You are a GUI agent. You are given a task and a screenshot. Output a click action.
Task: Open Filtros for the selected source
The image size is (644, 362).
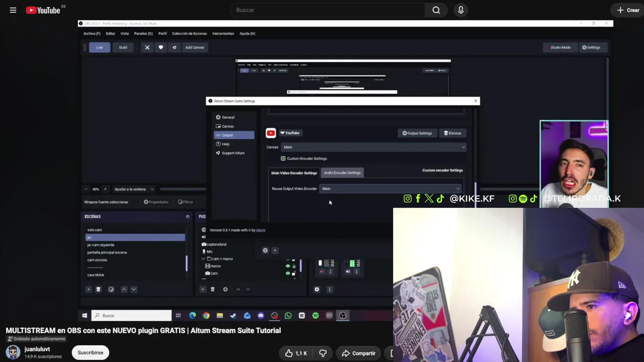click(x=185, y=202)
